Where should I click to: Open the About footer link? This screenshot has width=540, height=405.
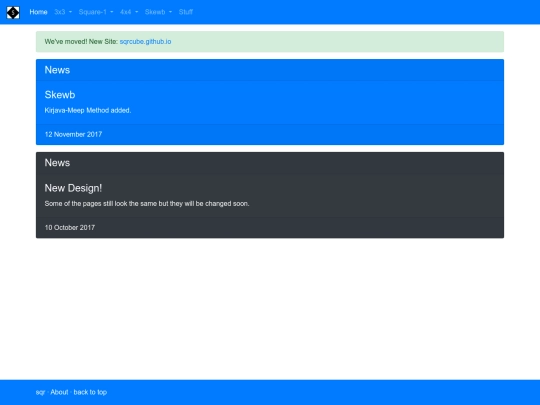59,392
